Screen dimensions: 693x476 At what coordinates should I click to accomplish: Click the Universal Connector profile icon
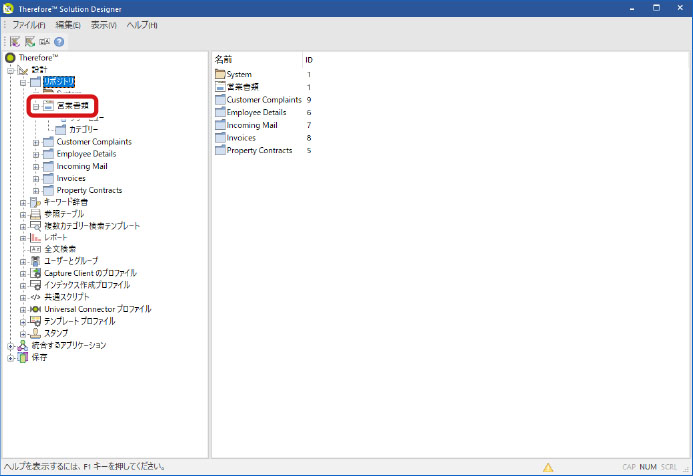point(35,309)
